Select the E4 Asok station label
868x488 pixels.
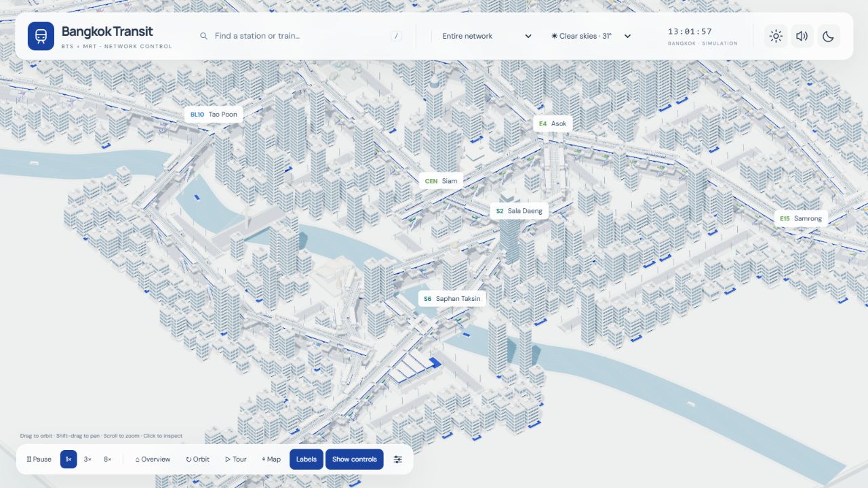pos(553,123)
